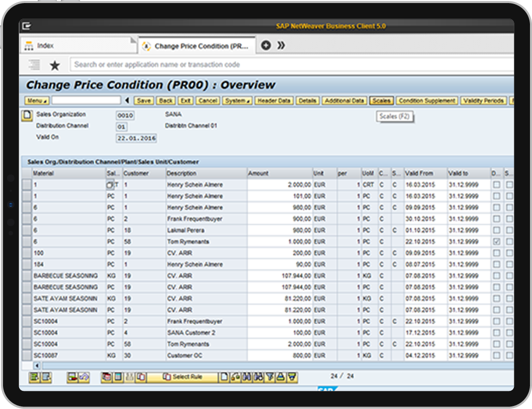532x409 pixels.
Task: Tick the D checkbox in Henry Schein 101,00 row
Action: click(496, 196)
